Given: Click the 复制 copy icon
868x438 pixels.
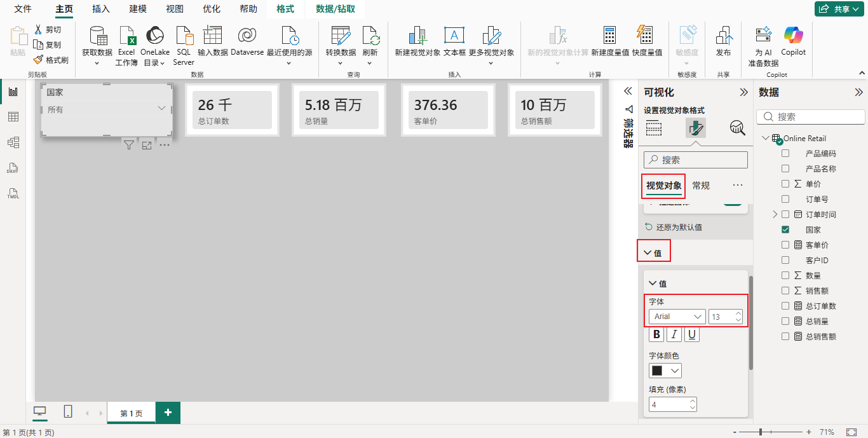Looking at the screenshot, I should point(39,45).
